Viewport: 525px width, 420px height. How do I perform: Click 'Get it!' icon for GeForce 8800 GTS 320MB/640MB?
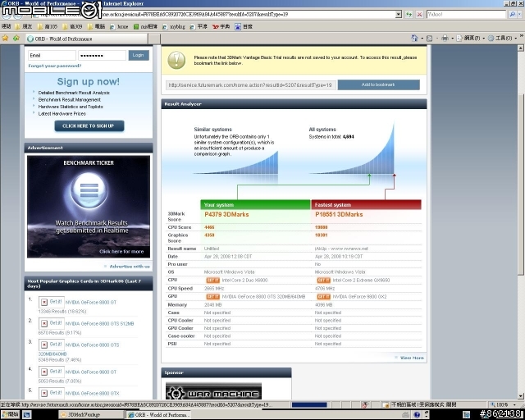(51, 345)
